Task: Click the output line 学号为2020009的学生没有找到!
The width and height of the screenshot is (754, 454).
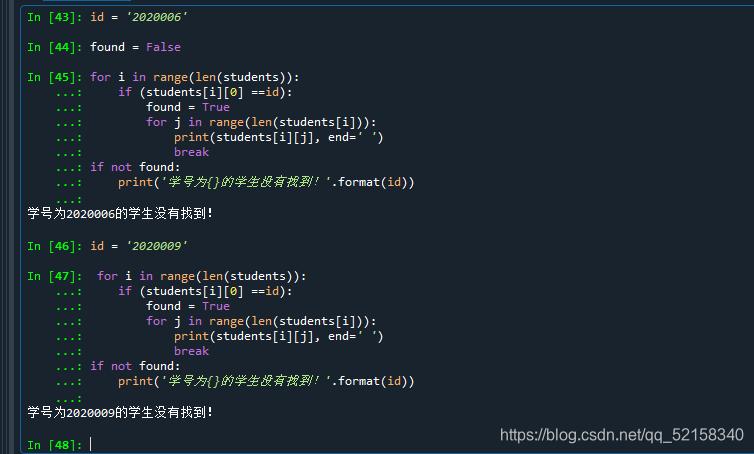Action: [120, 412]
